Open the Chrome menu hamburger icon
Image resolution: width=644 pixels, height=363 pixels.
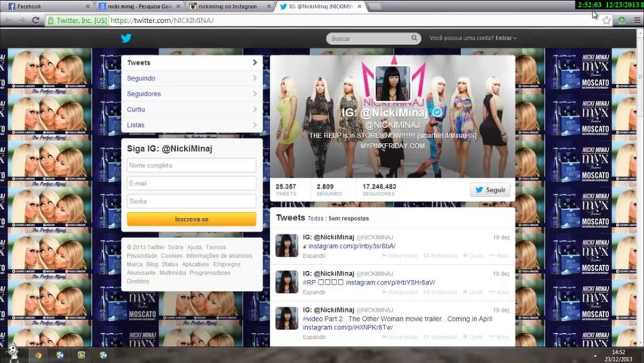point(637,21)
